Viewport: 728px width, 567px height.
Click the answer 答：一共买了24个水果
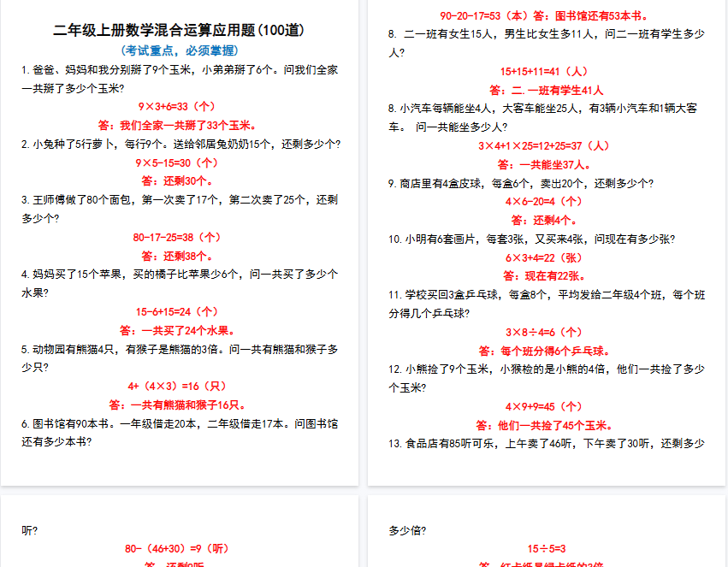[x=178, y=330]
